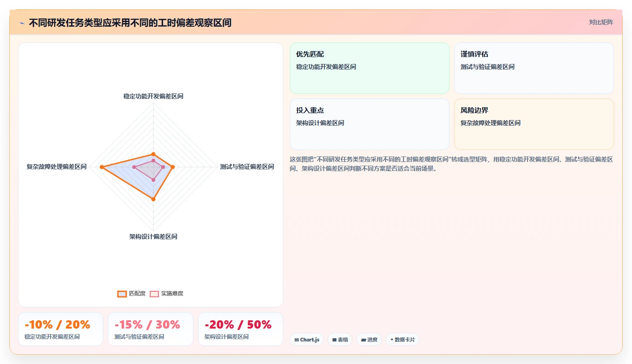This screenshot has height=364, width=632.
Task: Click 稳定功能开发偏差区间 caption under -10% / 20%
Action: click(52, 337)
